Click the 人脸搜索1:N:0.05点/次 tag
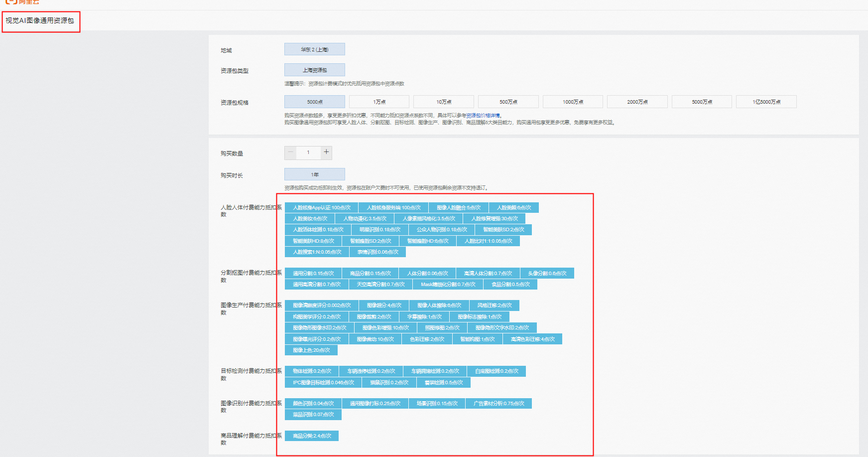868x457 pixels. pos(317,252)
